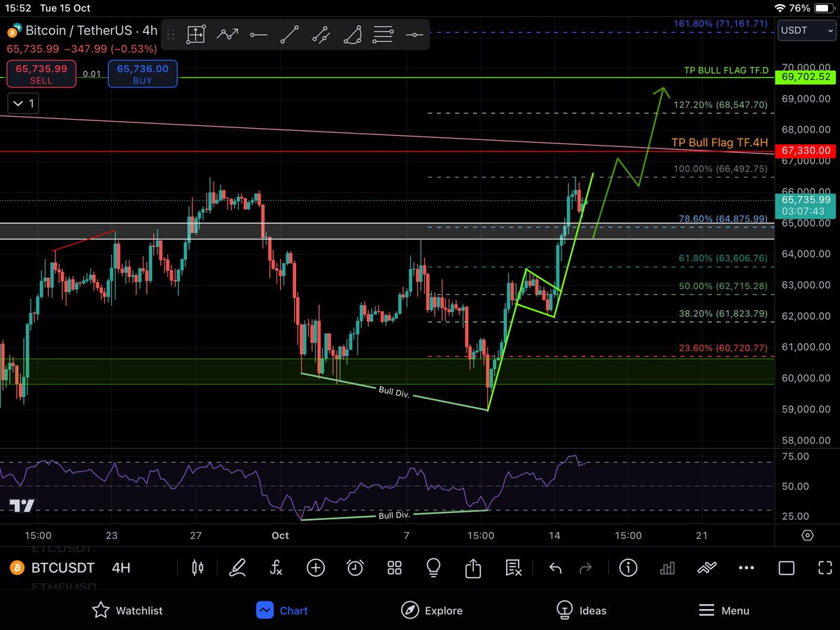The image size is (840, 630).
Task: Open the drawing pencil tool
Action: click(x=237, y=567)
